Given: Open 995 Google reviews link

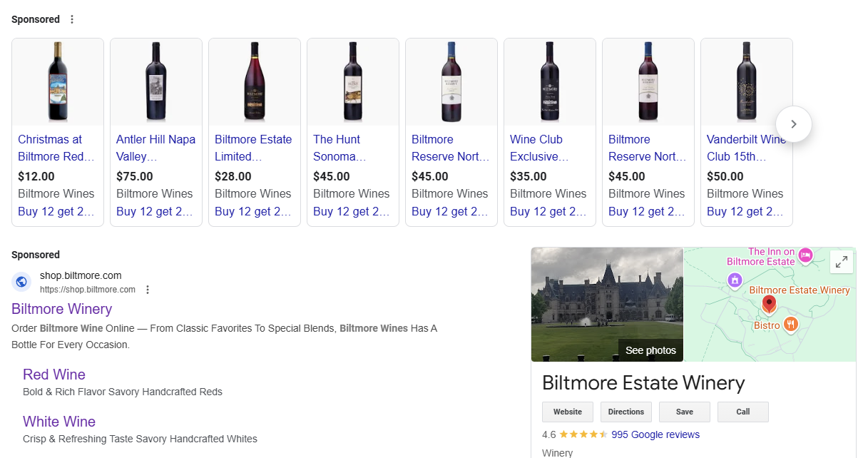Looking at the screenshot, I should [x=655, y=434].
